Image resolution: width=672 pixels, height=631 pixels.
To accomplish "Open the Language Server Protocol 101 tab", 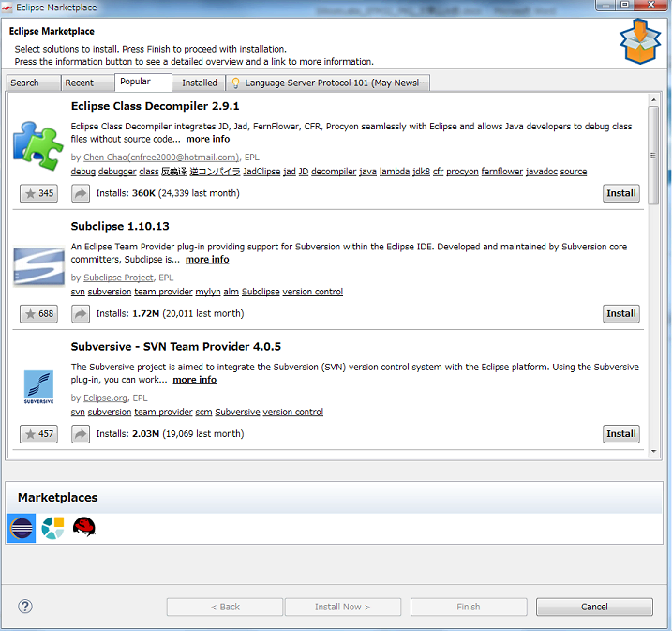I will click(328, 83).
